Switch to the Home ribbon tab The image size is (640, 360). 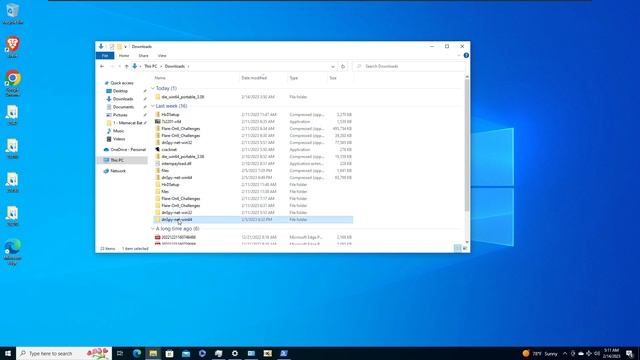coord(124,56)
